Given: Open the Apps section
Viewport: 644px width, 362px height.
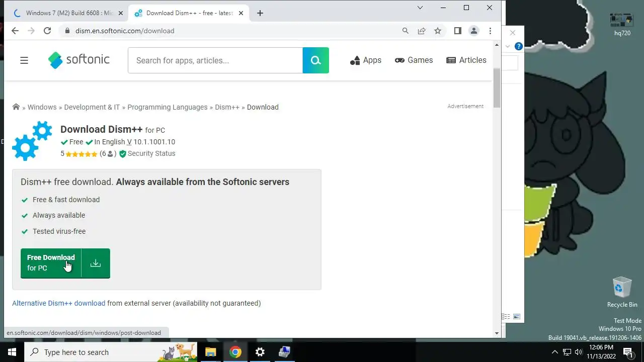Looking at the screenshot, I should pyautogui.click(x=366, y=60).
